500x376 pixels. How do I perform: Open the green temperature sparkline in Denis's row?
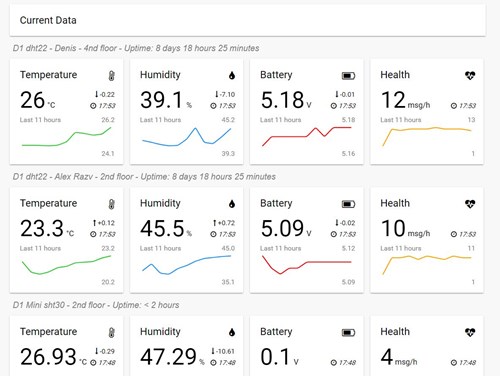[67, 137]
